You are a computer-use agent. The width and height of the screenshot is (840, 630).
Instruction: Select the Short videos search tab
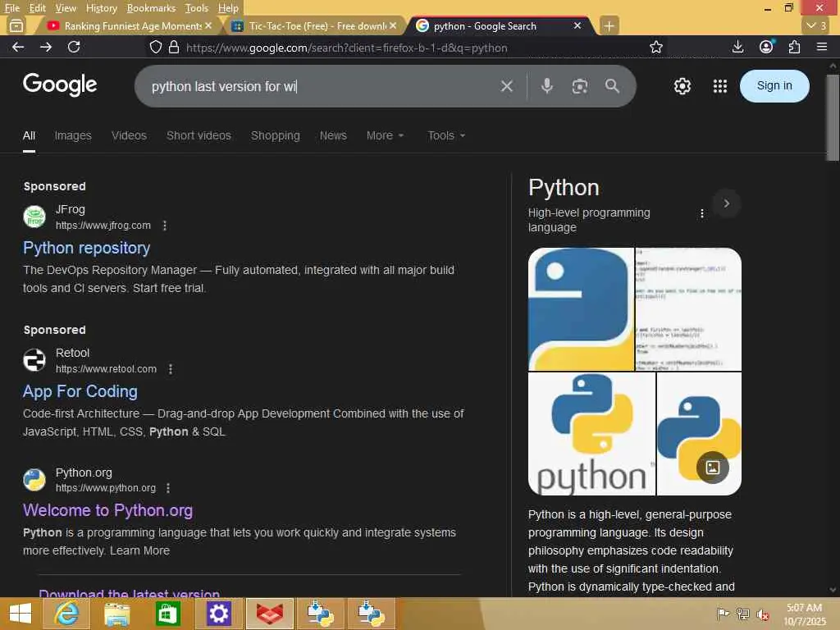coord(199,135)
